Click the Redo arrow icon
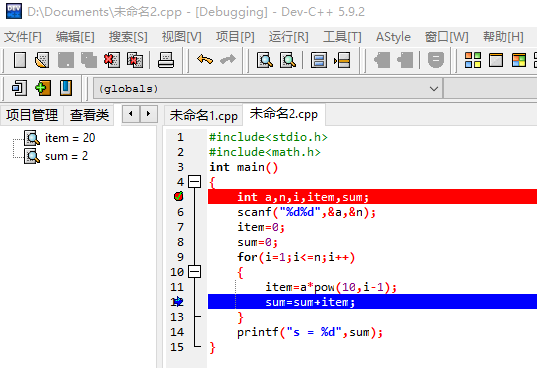Viewport: 537px width, 368px height. tap(228, 60)
